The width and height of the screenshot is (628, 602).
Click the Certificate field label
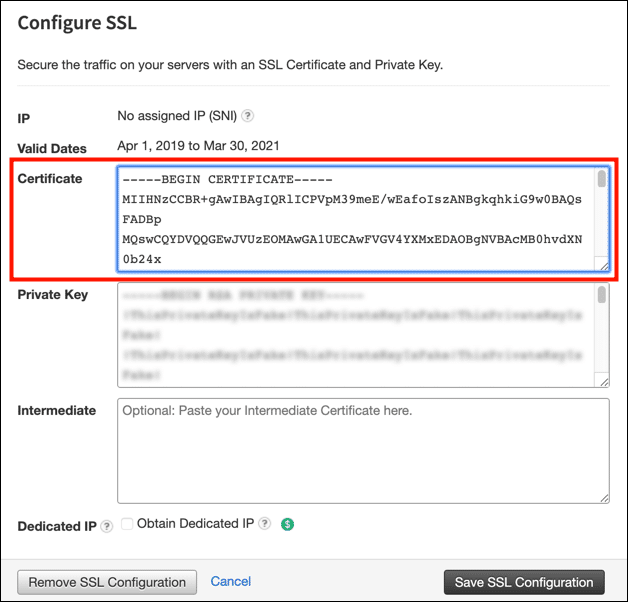[x=50, y=179]
